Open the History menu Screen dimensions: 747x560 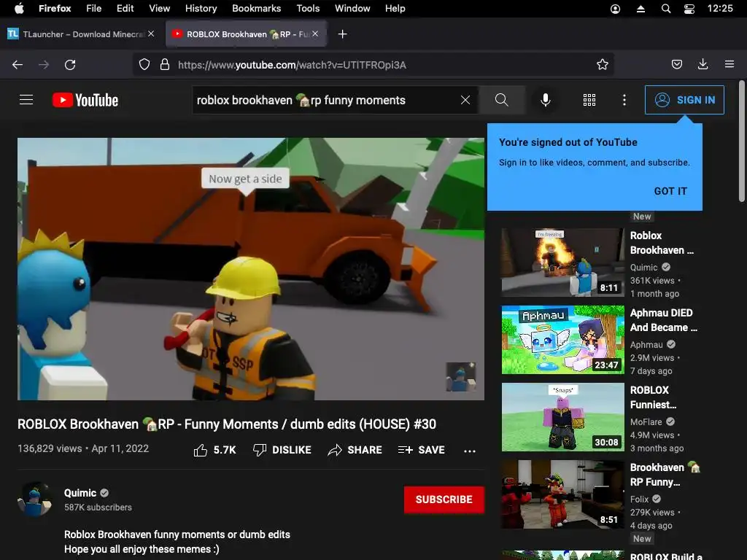click(x=201, y=9)
